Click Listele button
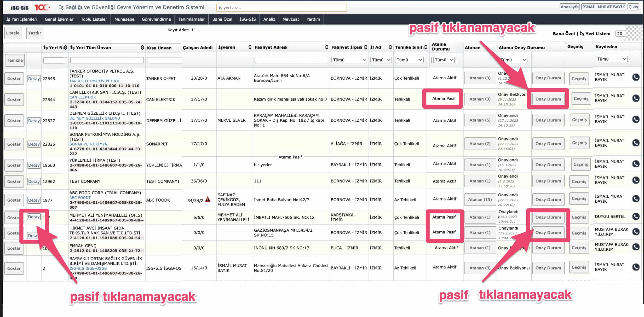The image size is (644, 317). (x=13, y=33)
